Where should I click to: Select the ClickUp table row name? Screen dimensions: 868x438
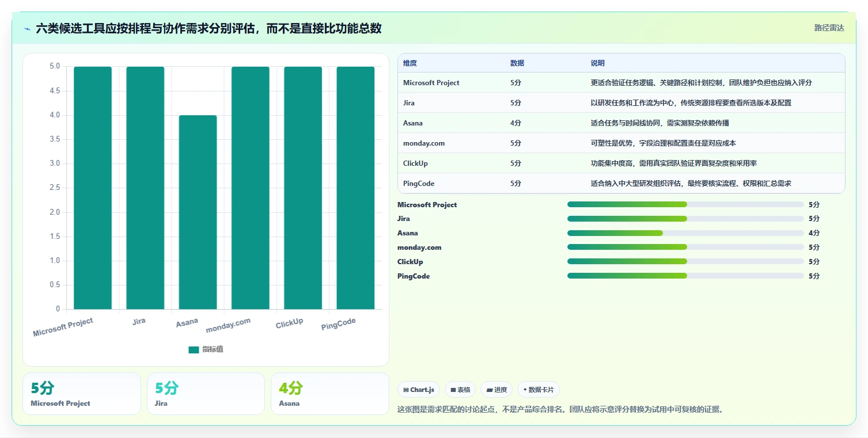click(x=415, y=163)
